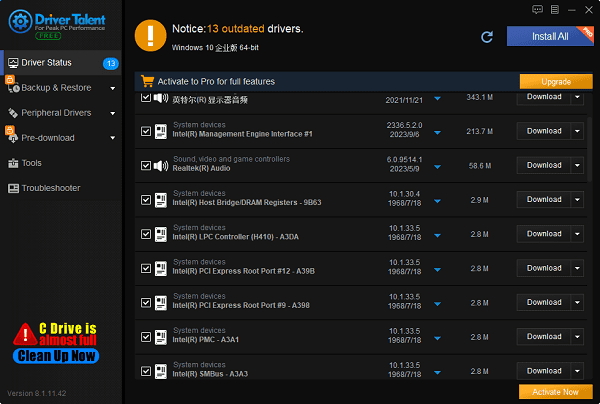Uncheck Host Bridge/DRAM Registers checkbox
600x404 pixels.
coord(146,200)
